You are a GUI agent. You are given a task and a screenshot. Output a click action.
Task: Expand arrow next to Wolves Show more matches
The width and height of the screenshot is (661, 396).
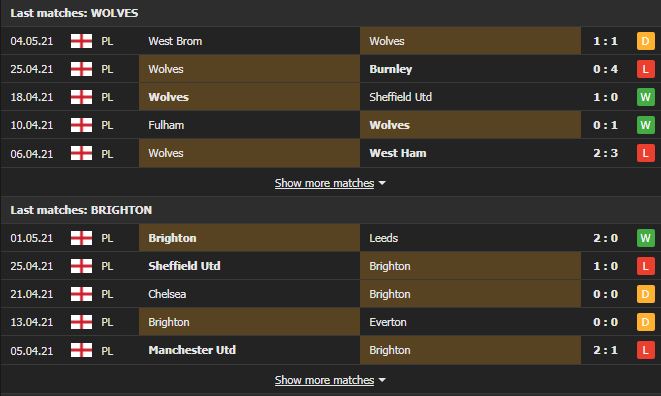(382, 183)
